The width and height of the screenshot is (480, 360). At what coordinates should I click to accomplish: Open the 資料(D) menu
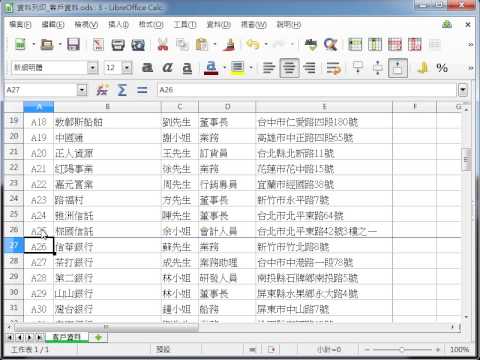(218, 25)
